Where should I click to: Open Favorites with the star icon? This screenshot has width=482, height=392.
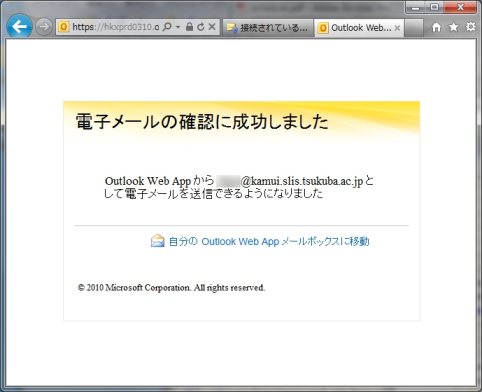pyautogui.click(x=454, y=27)
